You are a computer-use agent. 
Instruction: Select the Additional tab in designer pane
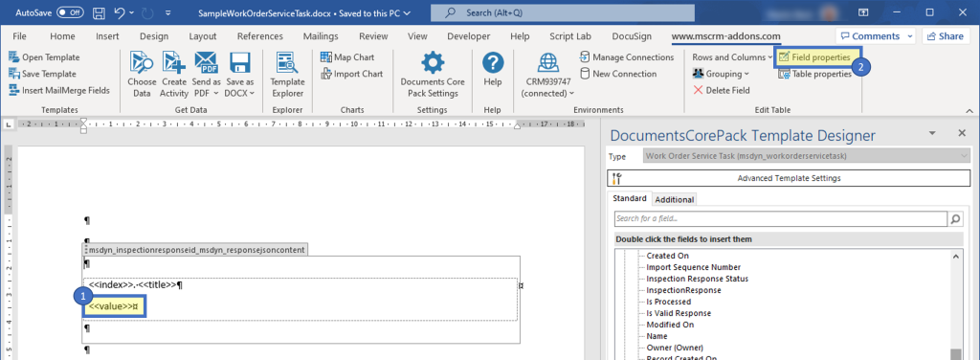click(675, 199)
